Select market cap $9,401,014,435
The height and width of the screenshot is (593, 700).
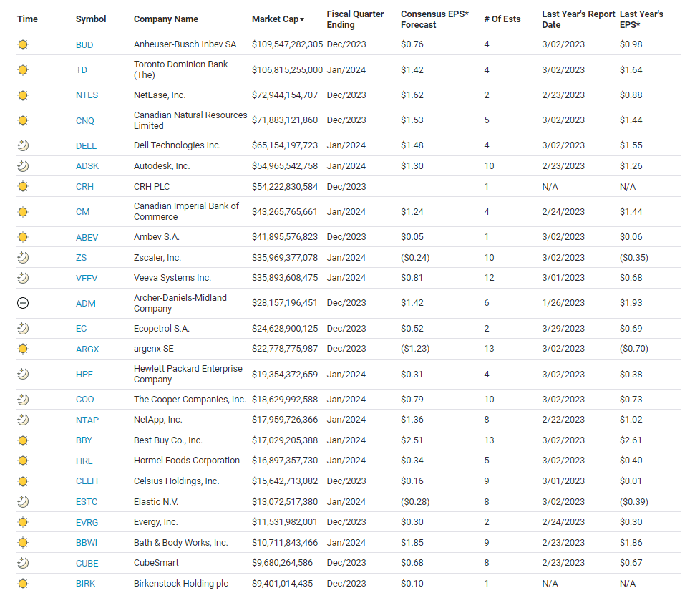click(x=282, y=584)
